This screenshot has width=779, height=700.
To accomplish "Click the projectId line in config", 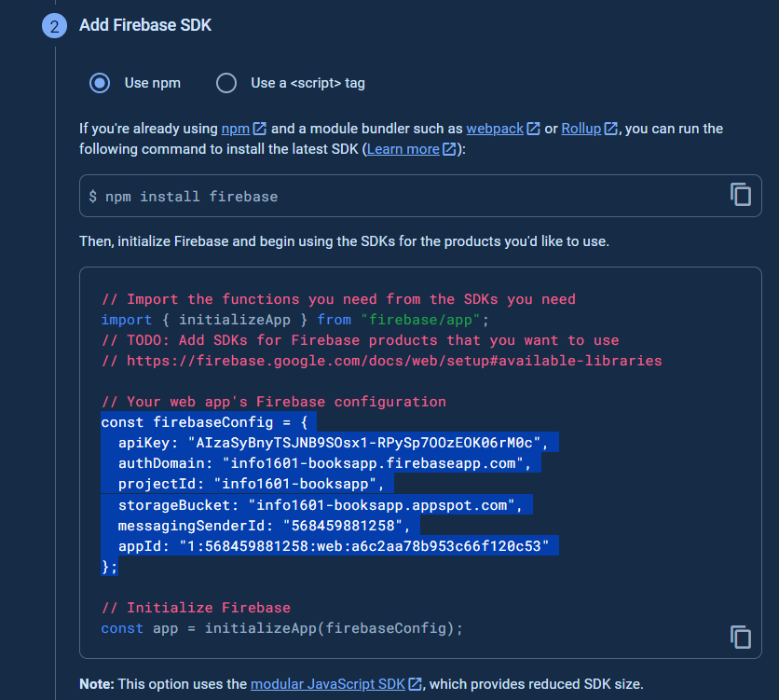I will pyautogui.click(x=251, y=484).
